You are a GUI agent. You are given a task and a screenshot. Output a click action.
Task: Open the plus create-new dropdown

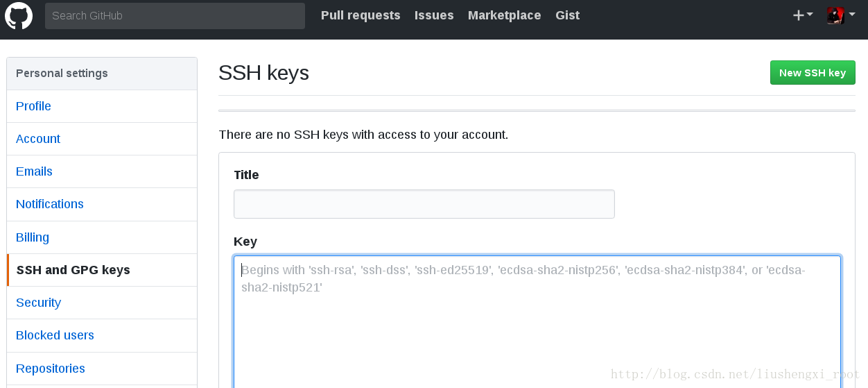click(x=803, y=15)
